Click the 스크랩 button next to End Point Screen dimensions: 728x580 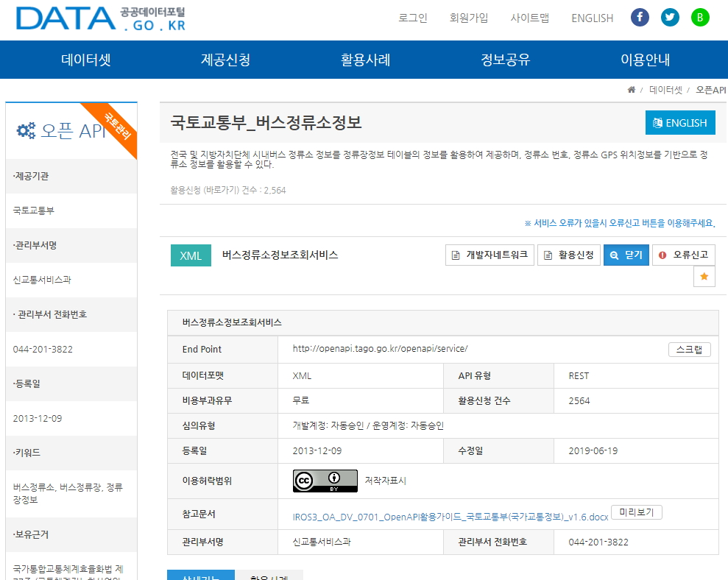click(x=690, y=349)
